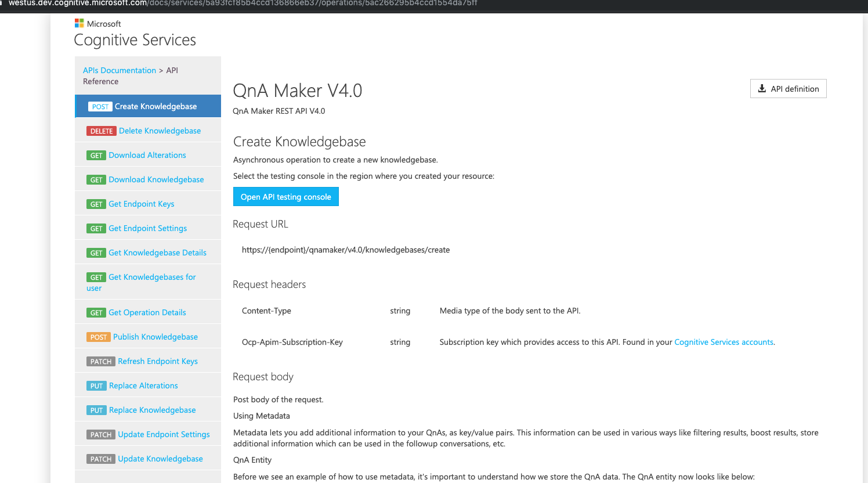Click the Content-Type header name
Screen dimensions: 868x483
pyautogui.click(x=266, y=311)
